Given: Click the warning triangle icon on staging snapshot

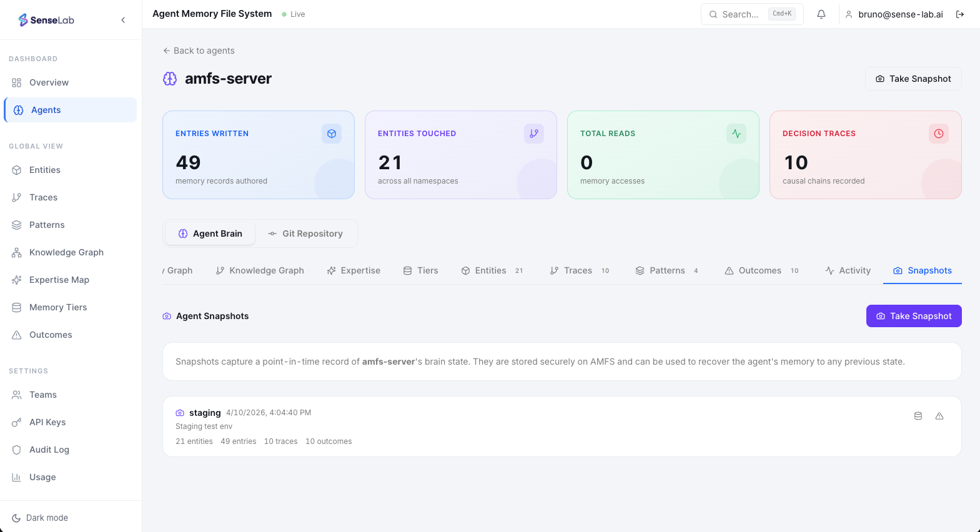Looking at the screenshot, I should coord(939,416).
